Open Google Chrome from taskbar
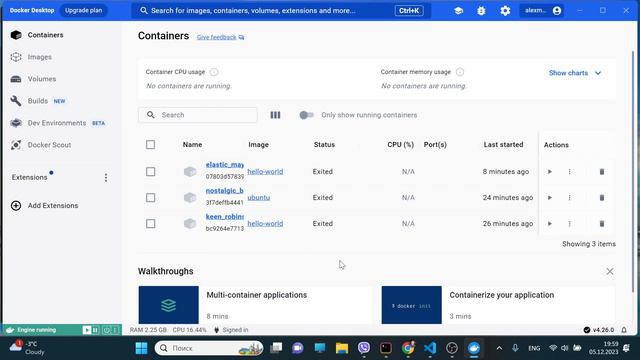The height and width of the screenshot is (360, 640). [x=408, y=348]
